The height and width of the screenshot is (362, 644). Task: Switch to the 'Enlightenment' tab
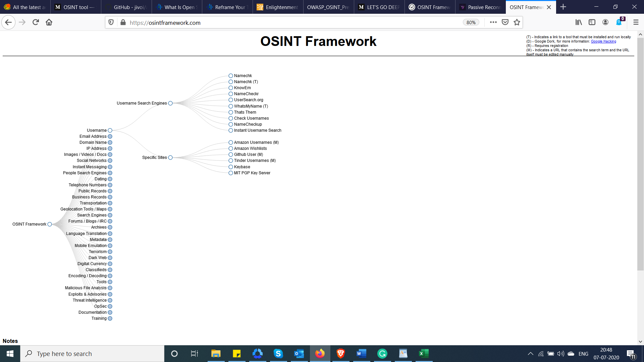coord(278,7)
